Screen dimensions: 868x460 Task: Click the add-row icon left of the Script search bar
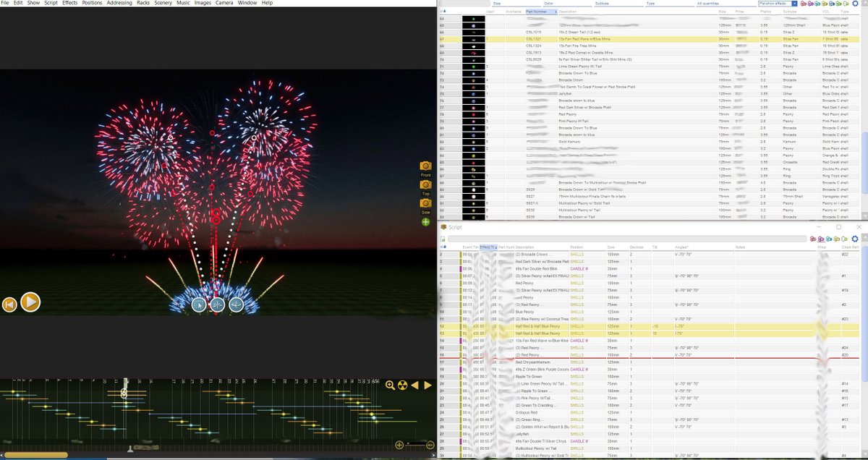[443, 239]
